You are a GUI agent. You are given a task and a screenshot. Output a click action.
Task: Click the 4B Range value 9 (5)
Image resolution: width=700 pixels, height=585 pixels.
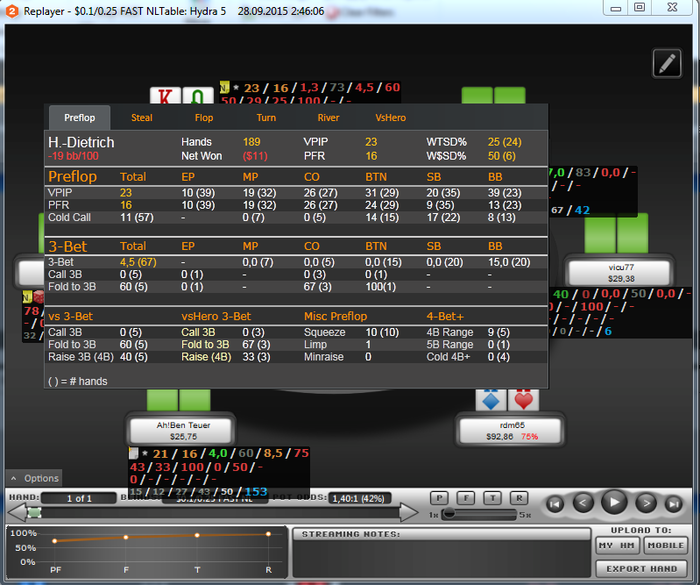(x=499, y=332)
